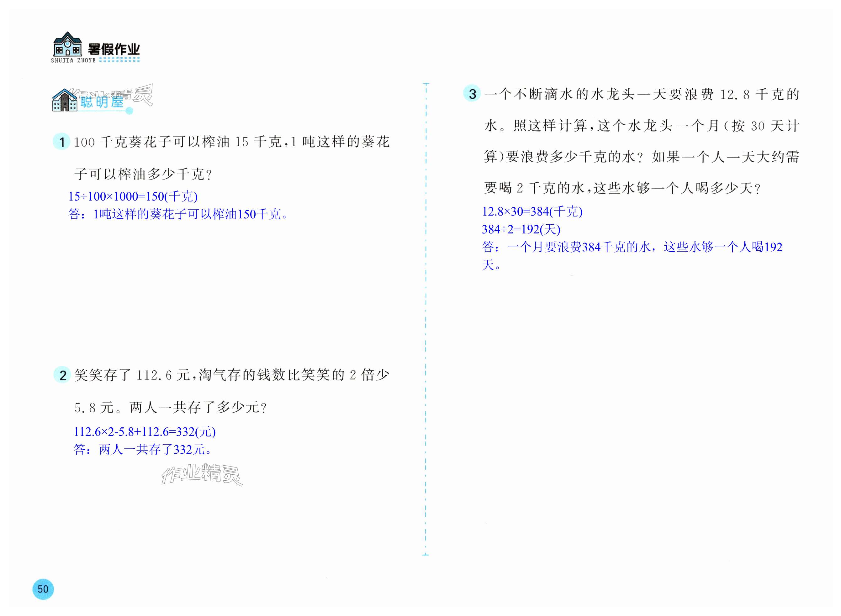The width and height of the screenshot is (841, 616).
Task: Click the page number 50 circle
Action: [x=43, y=589]
